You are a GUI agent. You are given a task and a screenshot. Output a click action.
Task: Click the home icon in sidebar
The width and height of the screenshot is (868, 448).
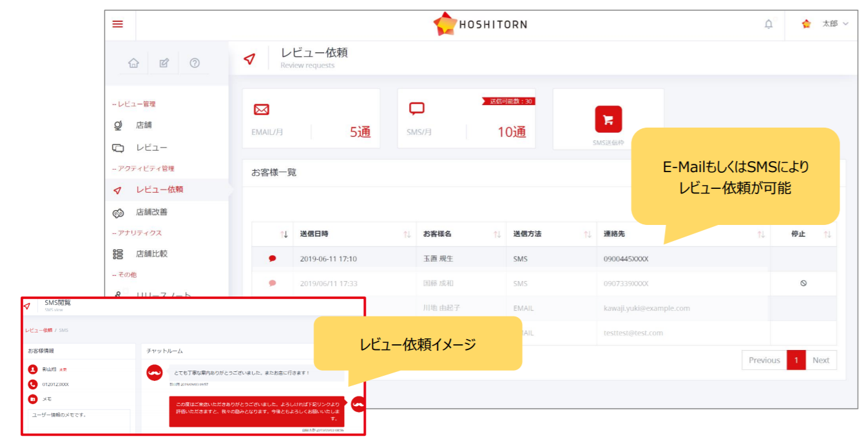coord(133,63)
